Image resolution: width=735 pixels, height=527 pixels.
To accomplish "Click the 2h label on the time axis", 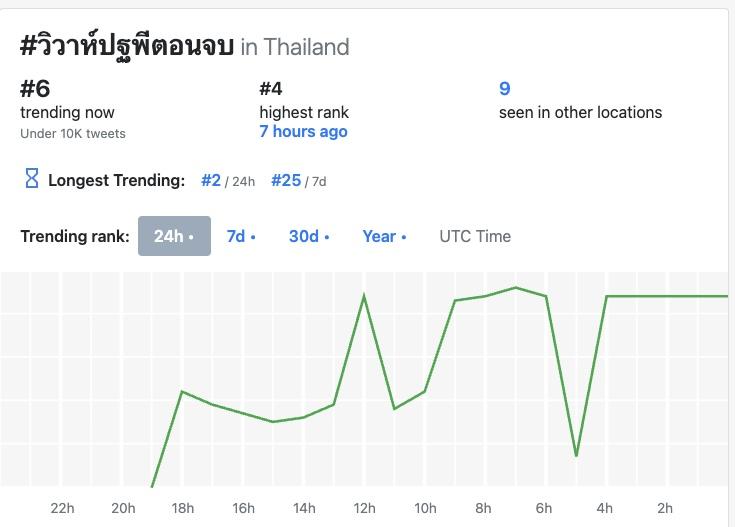I will (665, 508).
